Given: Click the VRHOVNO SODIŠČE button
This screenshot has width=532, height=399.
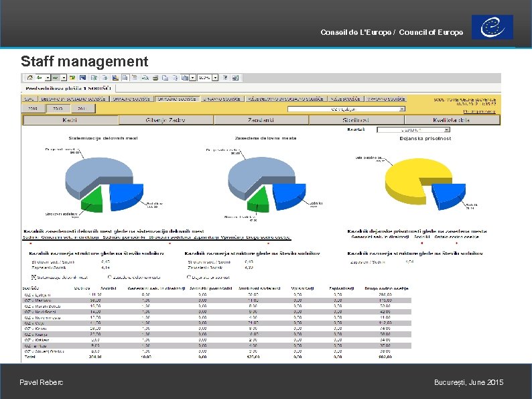Looking at the screenshot, I should point(386,99).
